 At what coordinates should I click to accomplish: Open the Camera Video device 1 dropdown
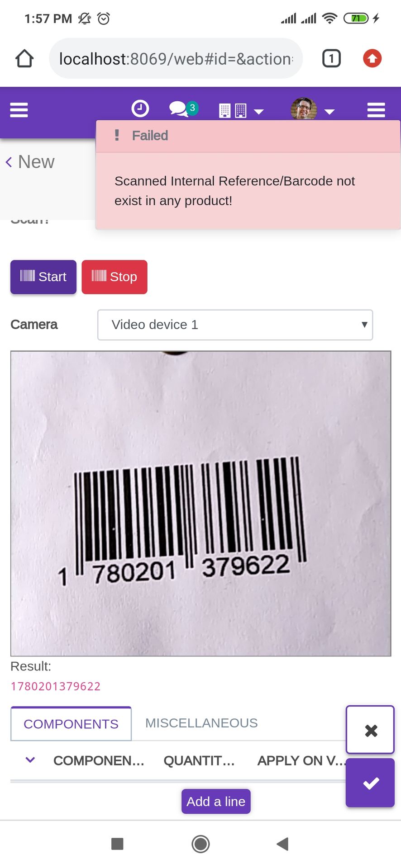[x=235, y=325]
